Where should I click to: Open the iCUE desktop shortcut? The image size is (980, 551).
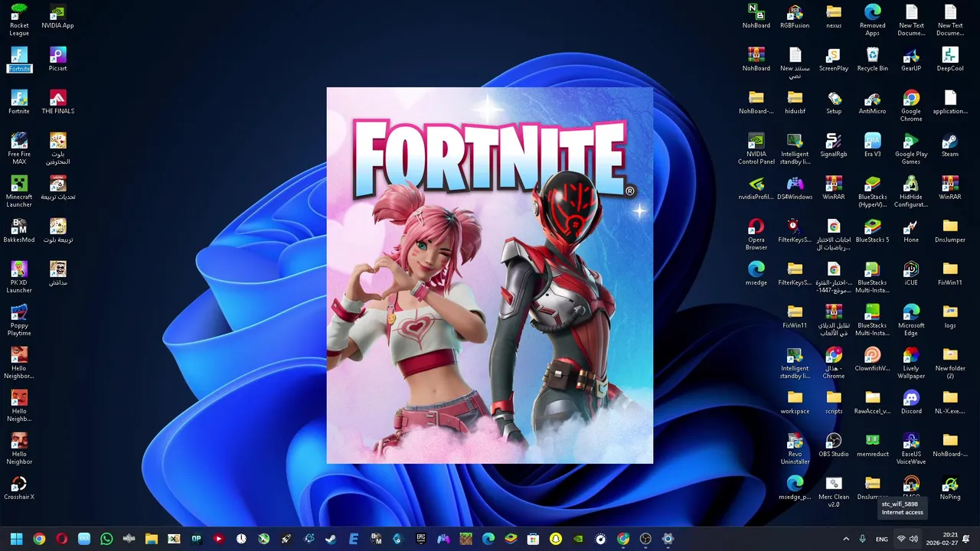point(911,273)
